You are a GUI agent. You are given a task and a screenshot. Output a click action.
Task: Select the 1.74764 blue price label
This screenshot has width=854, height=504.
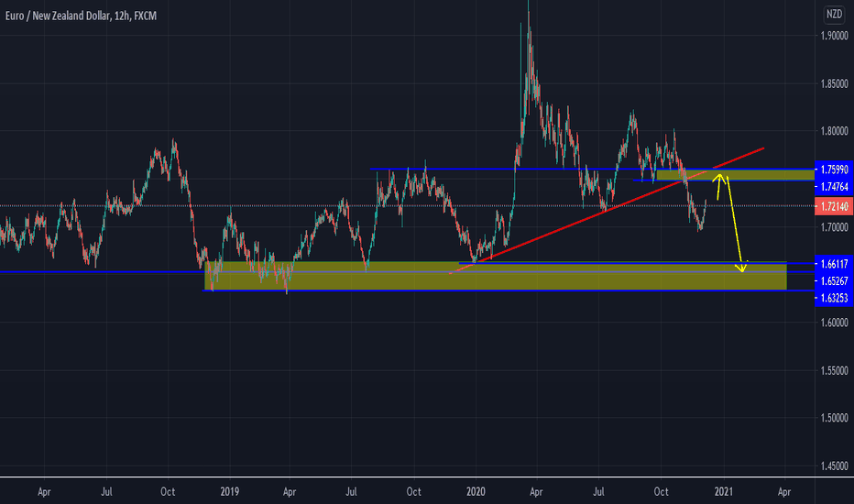pos(834,187)
